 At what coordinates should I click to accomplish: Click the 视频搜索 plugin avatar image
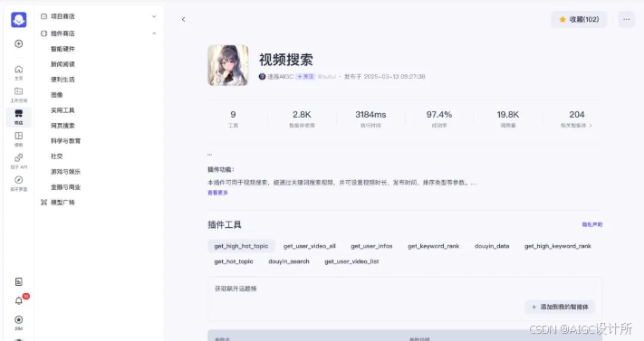[x=228, y=65]
